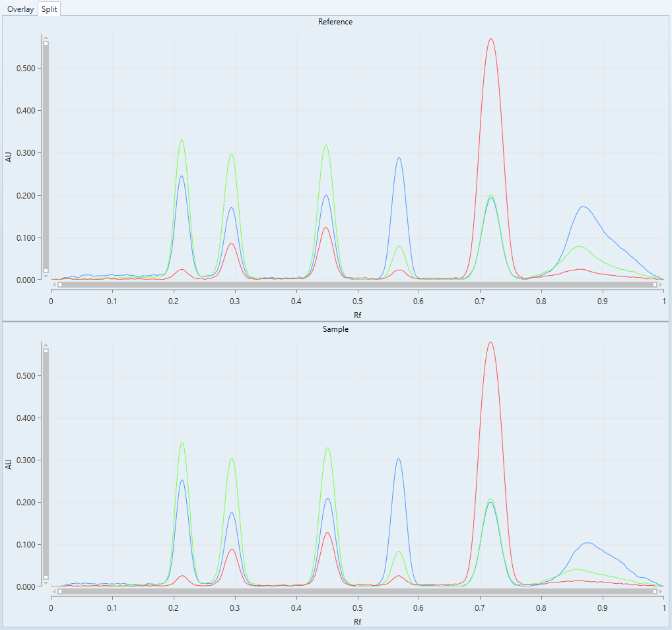Select the right handle of Reference horizontal range slider
The image size is (672, 630).
click(655, 284)
